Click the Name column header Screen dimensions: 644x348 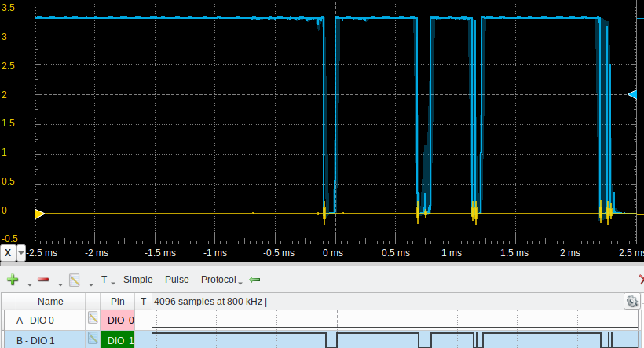point(50,301)
